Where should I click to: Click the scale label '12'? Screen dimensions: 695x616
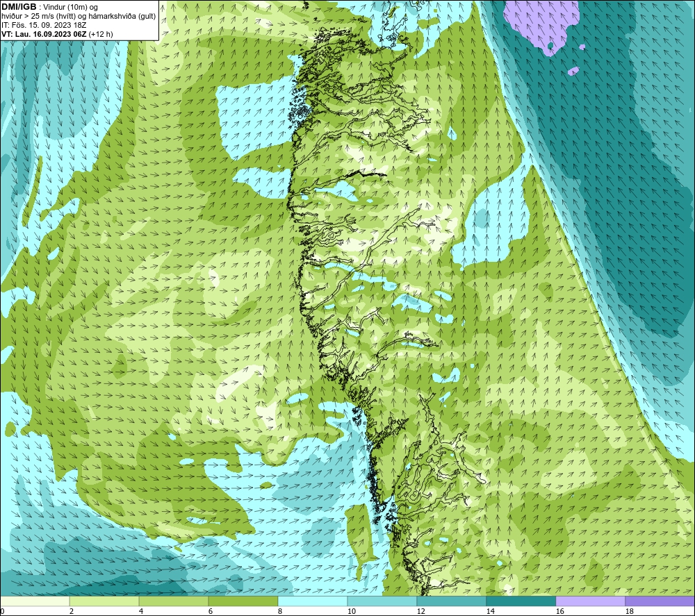pos(420,612)
